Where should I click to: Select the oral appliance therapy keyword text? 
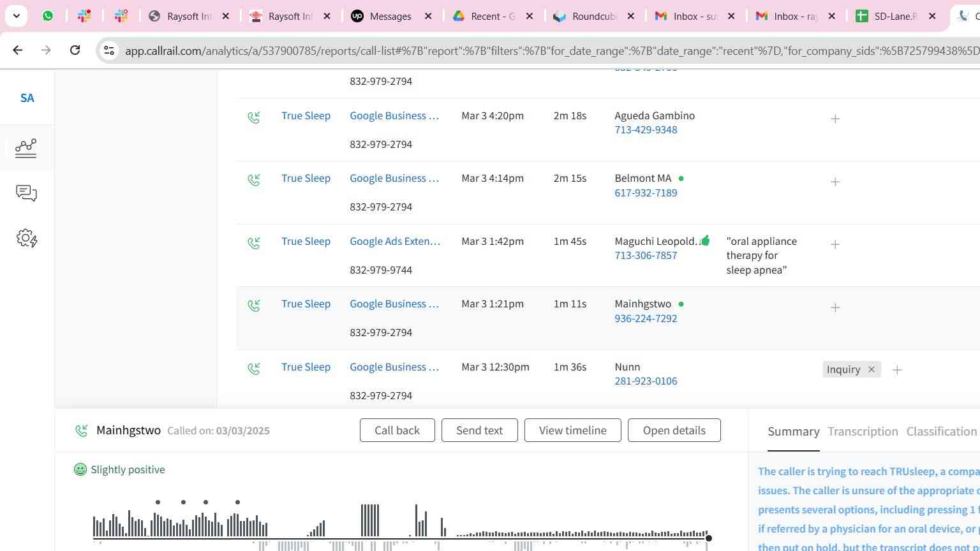click(x=762, y=255)
